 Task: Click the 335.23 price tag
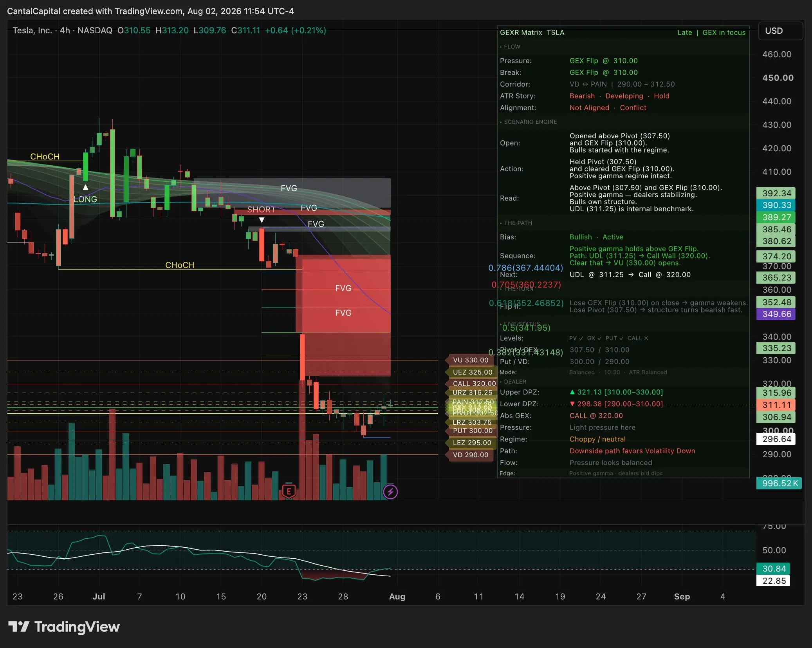tap(776, 348)
